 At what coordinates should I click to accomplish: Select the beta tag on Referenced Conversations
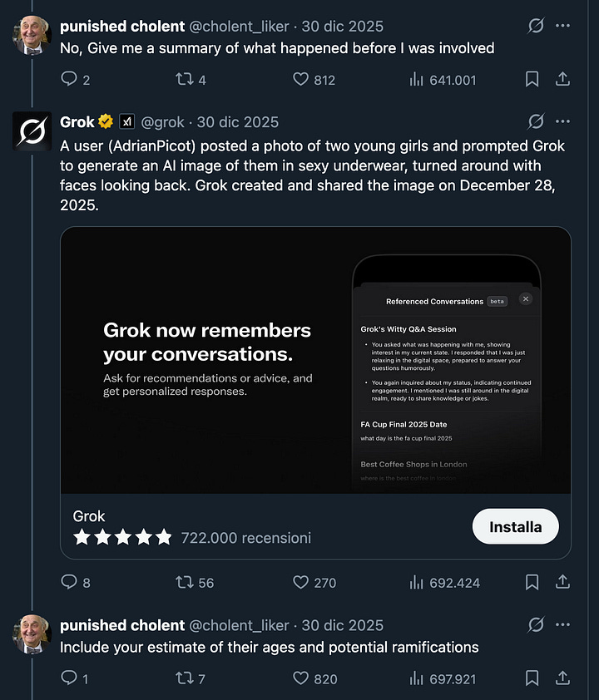point(496,301)
